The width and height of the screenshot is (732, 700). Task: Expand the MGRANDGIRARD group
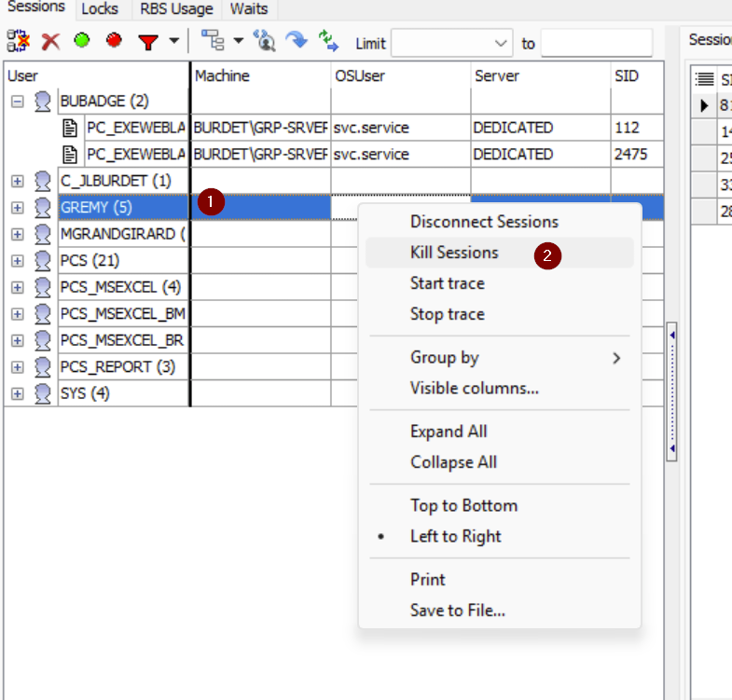point(18,234)
